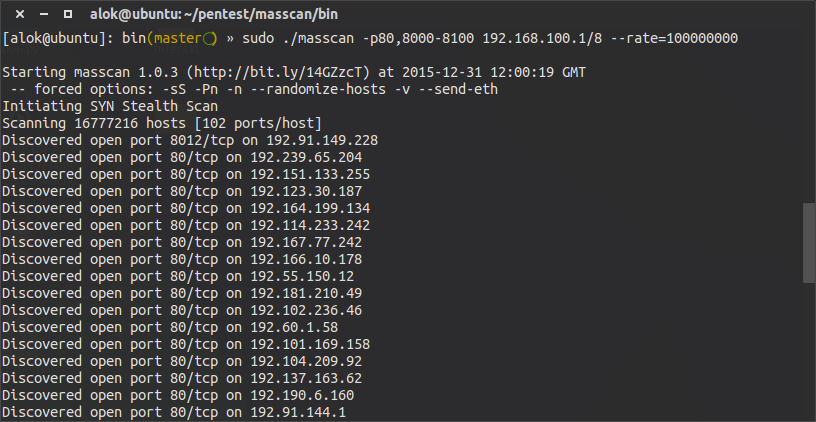Click the Initiating SYN Stealth Scan line
Viewport: 816px width, 422px height.
110,107
